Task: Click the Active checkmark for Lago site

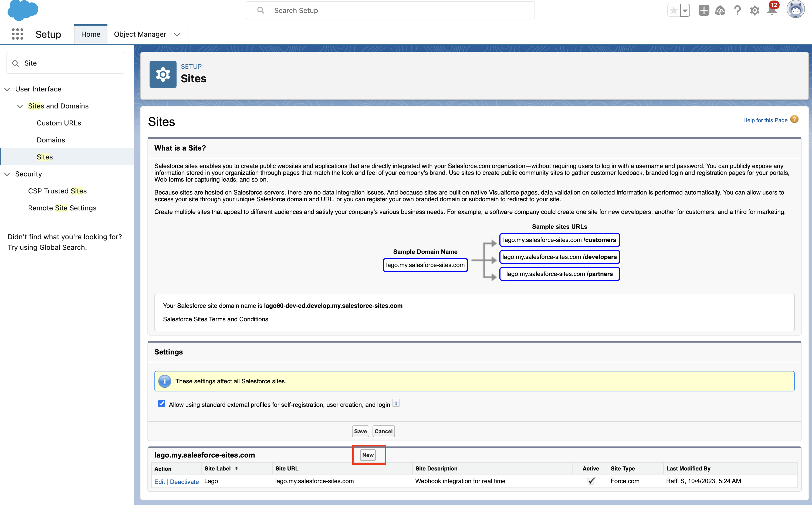Action: pyautogui.click(x=591, y=481)
